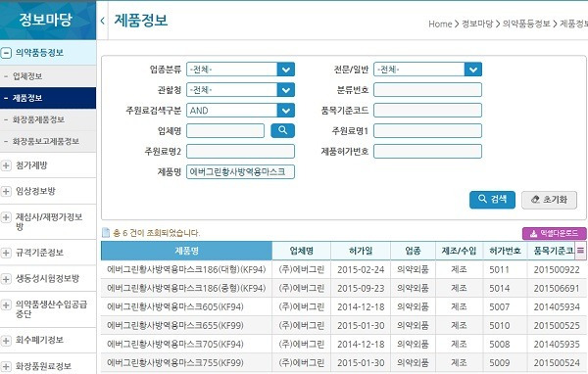Expand the 회수폐기정보 section

(x=48, y=341)
